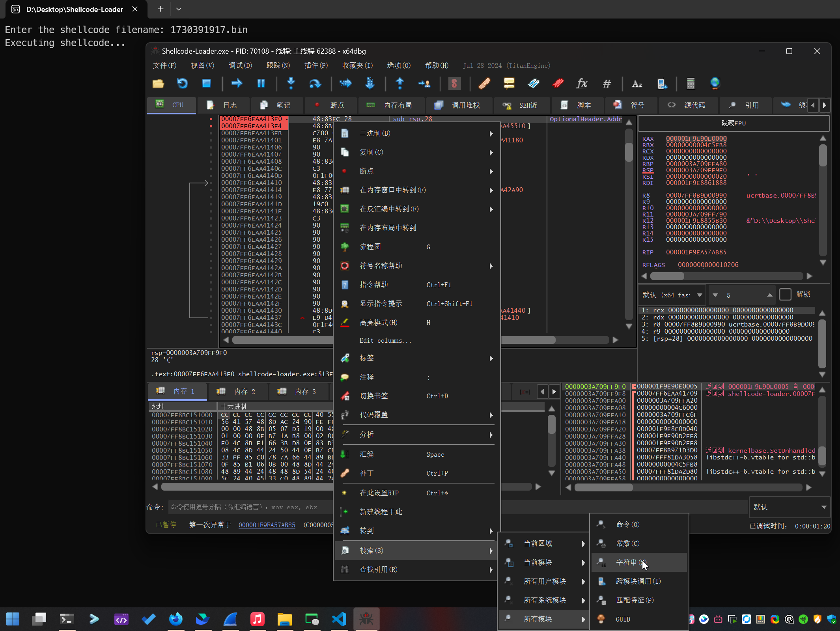Open labels toolbar icon
The width and height of the screenshot is (840, 631).
[x=533, y=84]
